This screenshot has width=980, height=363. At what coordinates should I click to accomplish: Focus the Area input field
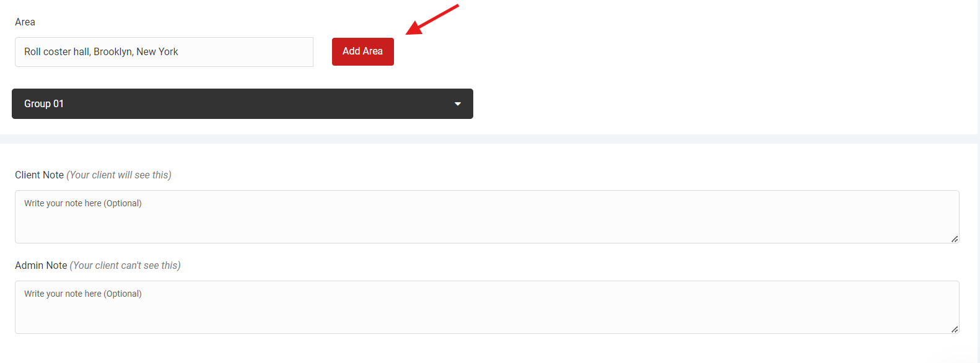tap(164, 52)
